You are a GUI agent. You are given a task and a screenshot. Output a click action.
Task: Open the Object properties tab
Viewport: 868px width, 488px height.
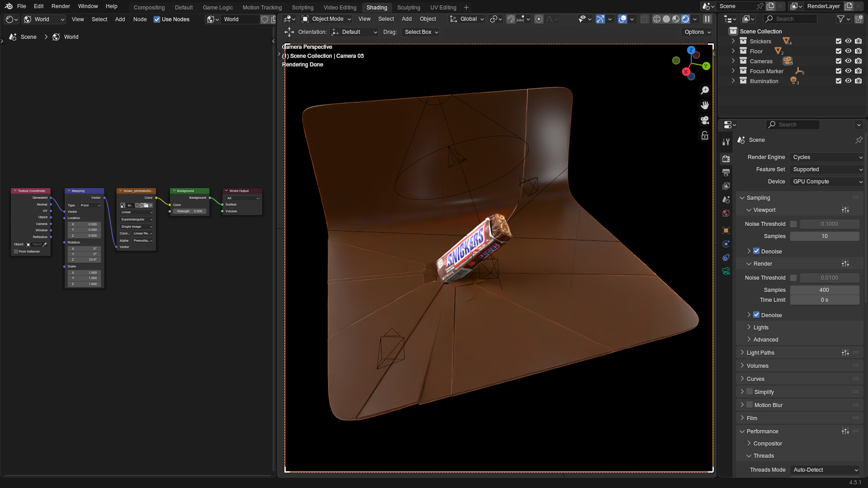(726, 230)
